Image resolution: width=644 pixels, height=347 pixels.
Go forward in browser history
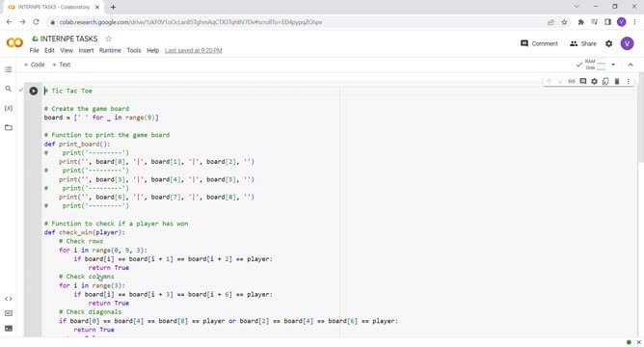[22, 22]
